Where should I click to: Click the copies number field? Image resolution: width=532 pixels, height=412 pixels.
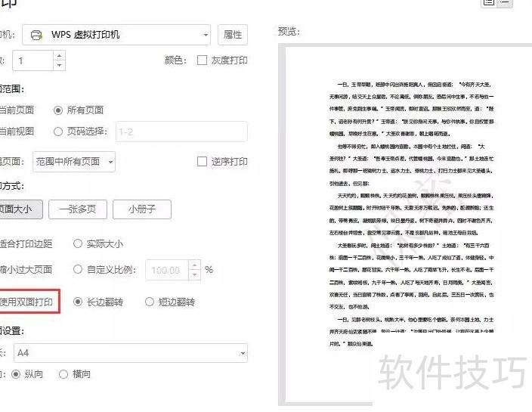tap(33, 60)
